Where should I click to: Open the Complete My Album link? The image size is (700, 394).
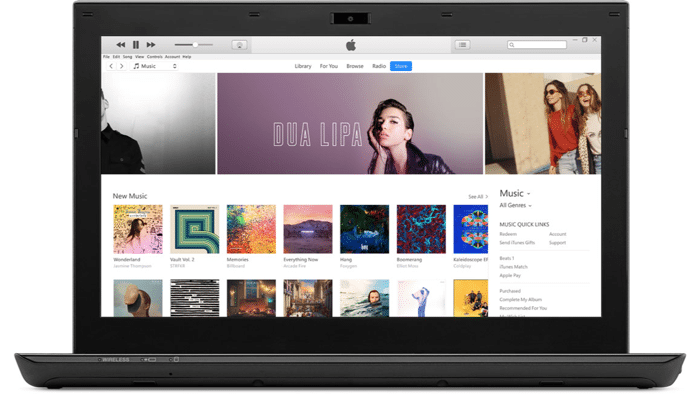coord(521,299)
